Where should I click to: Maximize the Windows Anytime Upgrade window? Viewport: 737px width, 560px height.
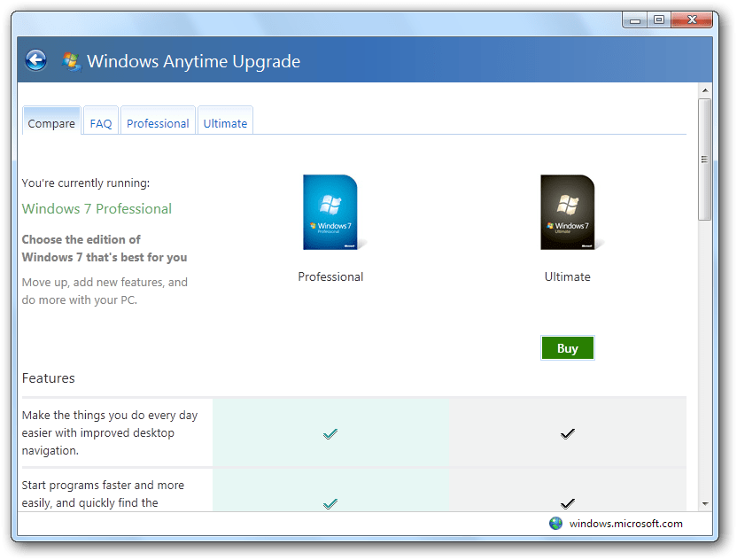point(659,19)
